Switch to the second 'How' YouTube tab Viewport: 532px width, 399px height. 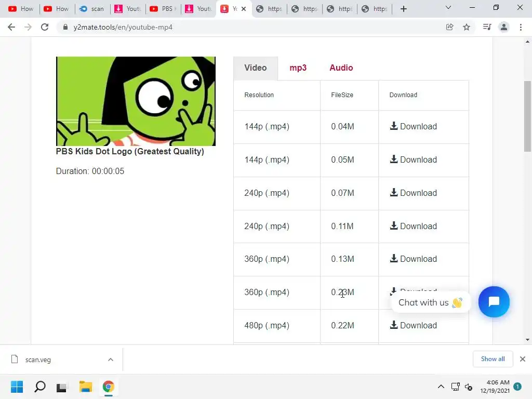pyautogui.click(x=56, y=9)
